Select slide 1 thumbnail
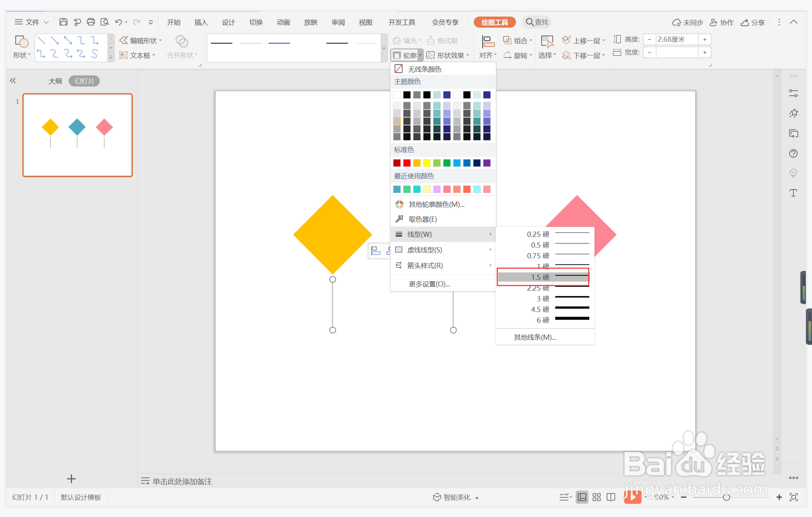The image size is (812, 517). click(77, 135)
